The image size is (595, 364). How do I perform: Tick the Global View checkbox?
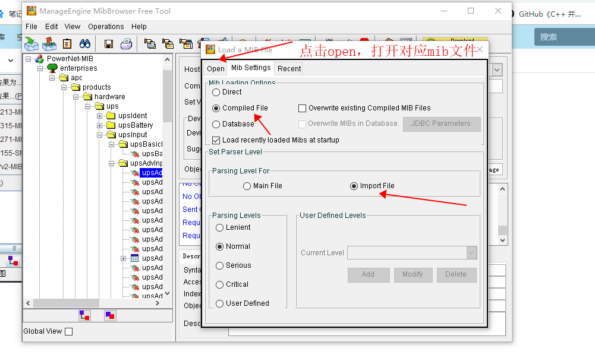[69, 331]
